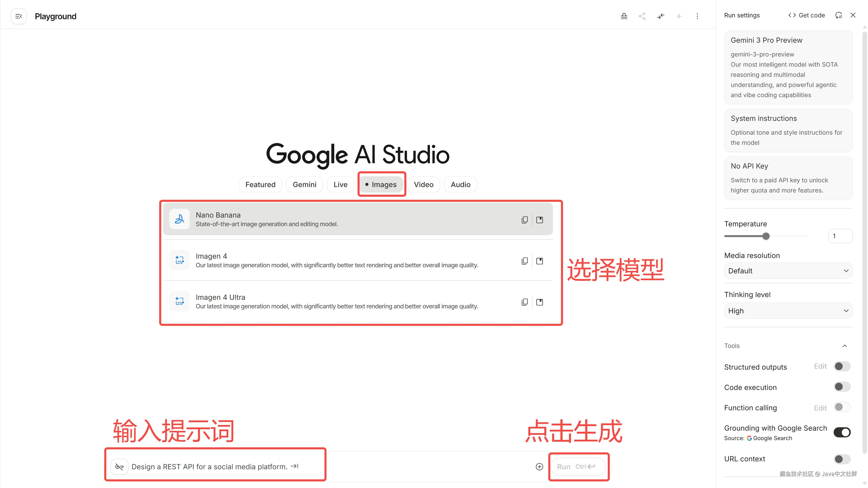Turn off Grounding with Google Search

tap(842, 432)
